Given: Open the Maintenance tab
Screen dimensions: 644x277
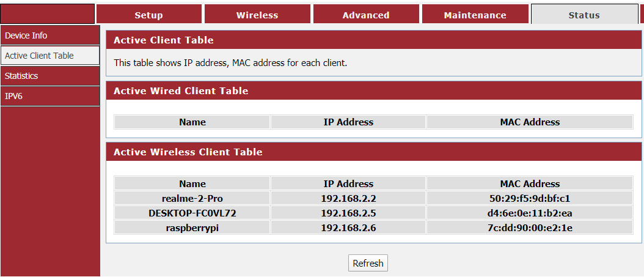Looking at the screenshot, I should pos(475,15).
